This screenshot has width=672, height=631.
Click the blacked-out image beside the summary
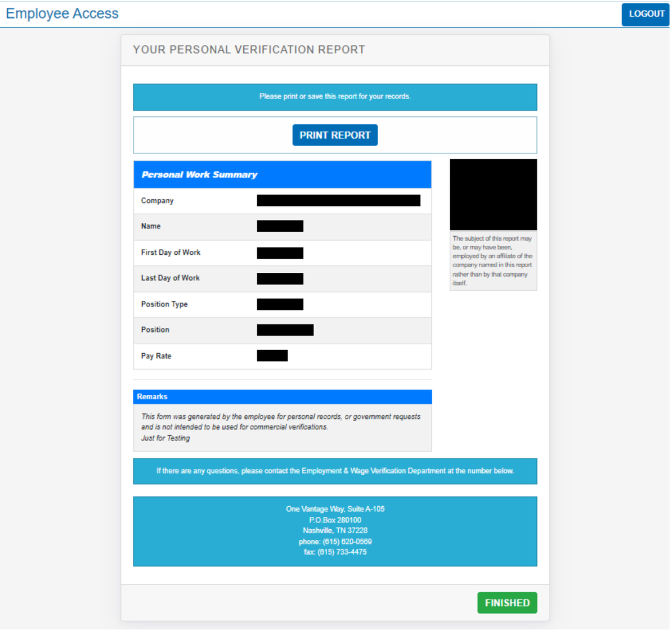coord(493,195)
